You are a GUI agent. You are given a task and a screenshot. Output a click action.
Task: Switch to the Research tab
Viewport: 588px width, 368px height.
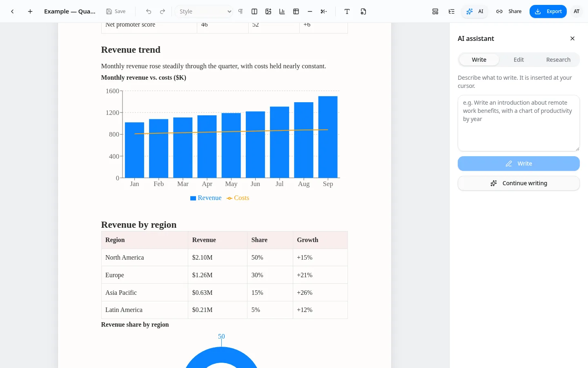(x=558, y=60)
